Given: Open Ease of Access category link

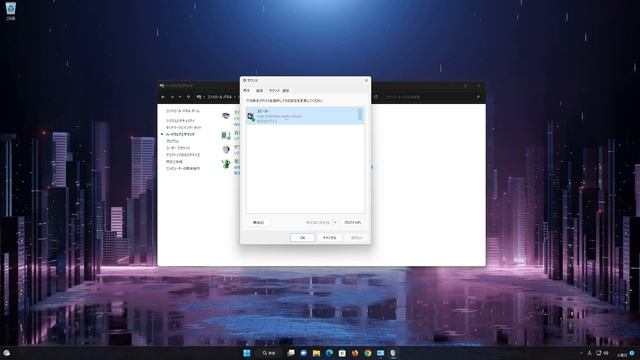Looking at the screenshot, I should click(183, 168).
